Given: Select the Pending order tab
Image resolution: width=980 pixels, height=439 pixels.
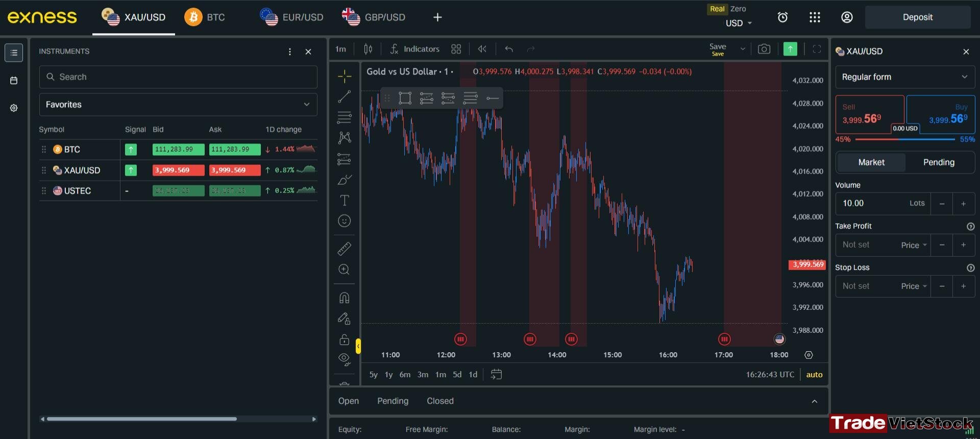Looking at the screenshot, I should (x=939, y=162).
